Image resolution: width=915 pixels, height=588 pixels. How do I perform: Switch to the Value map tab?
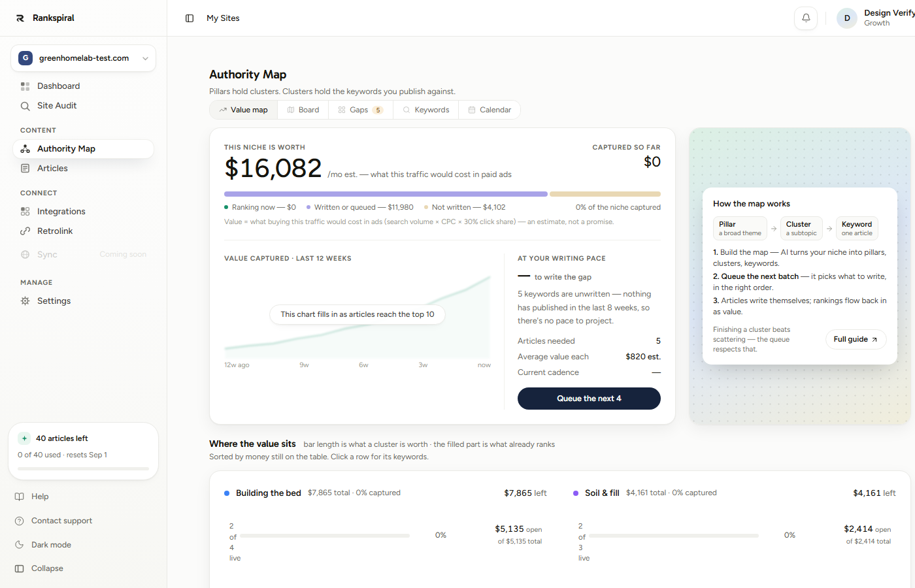point(244,110)
